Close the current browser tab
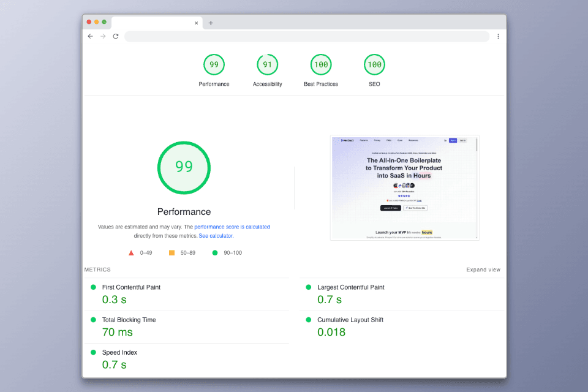 197,23
